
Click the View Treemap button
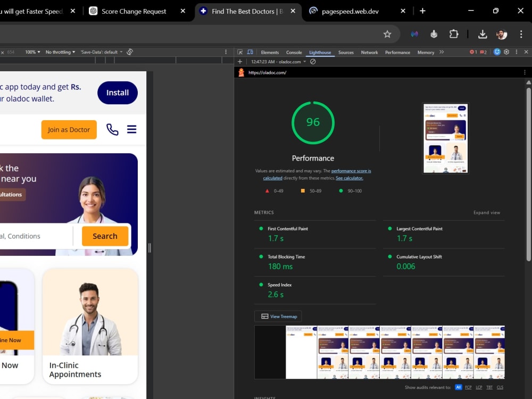point(278,316)
